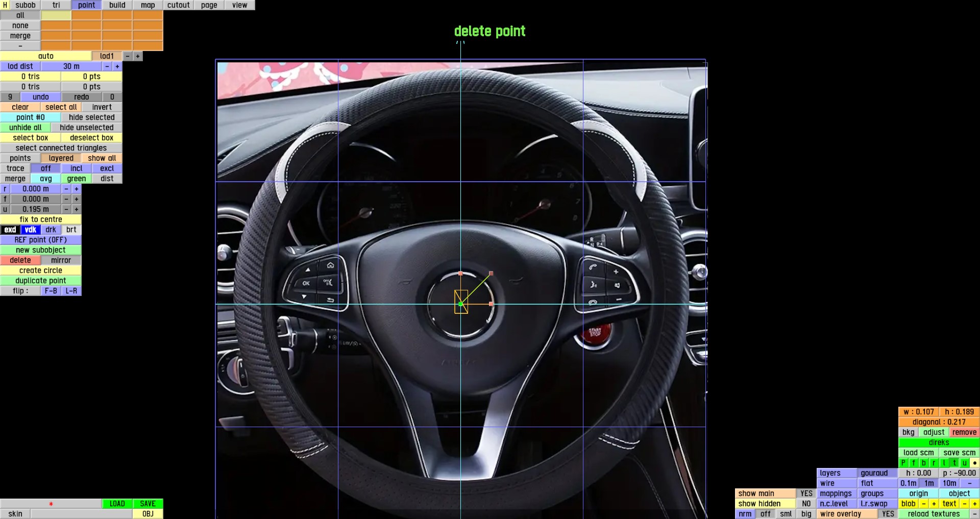Toggle wire overlay YES
Viewport: 980px width, 519px height.
click(888, 514)
